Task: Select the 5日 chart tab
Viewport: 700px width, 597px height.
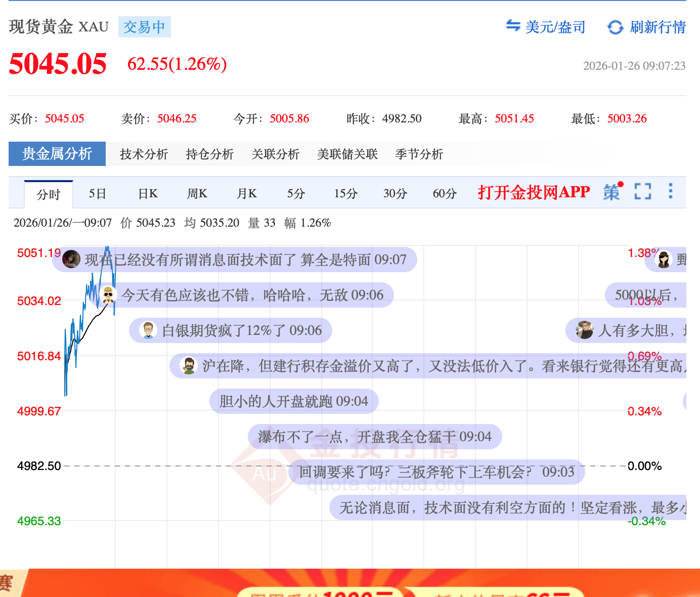Action: pyautogui.click(x=98, y=194)
